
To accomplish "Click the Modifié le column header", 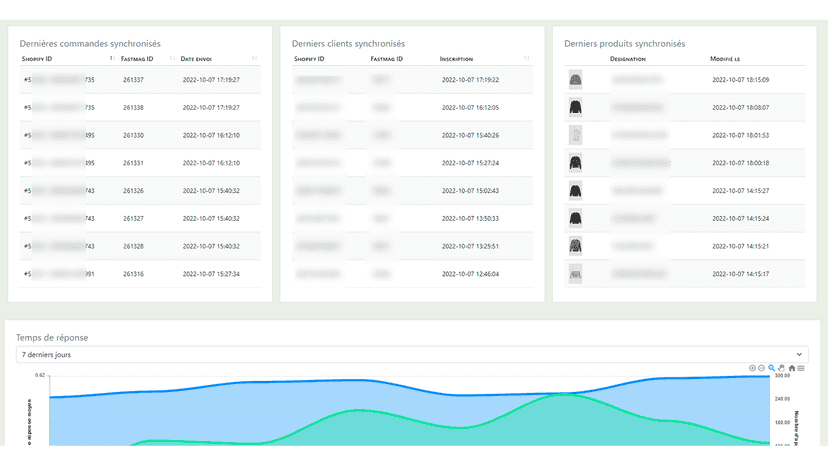I will [725, 59].
